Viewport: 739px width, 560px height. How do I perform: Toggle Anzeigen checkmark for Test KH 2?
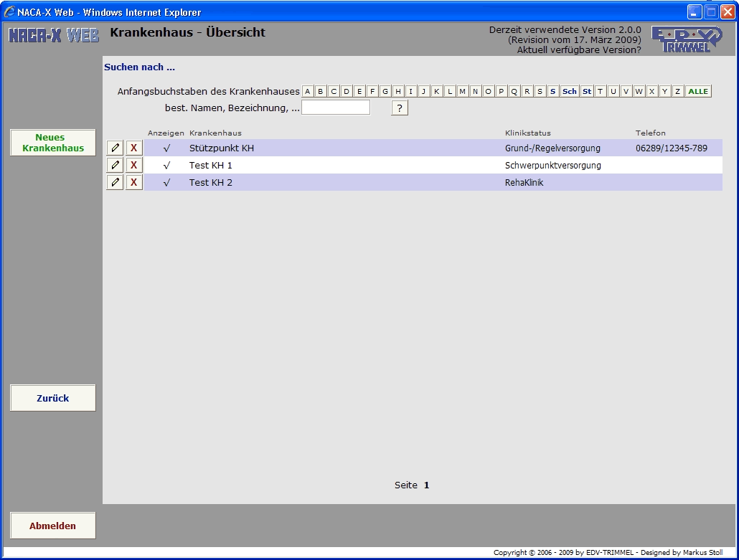(166, 183)
